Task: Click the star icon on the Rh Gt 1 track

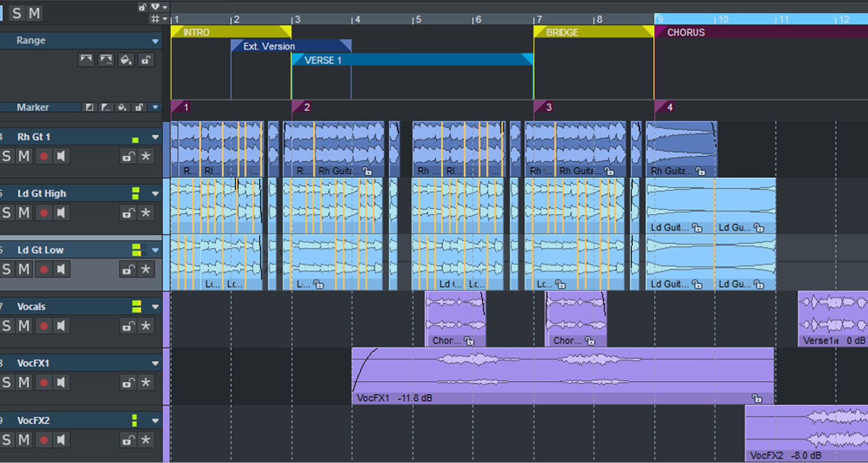Action: tap(146, 156)
